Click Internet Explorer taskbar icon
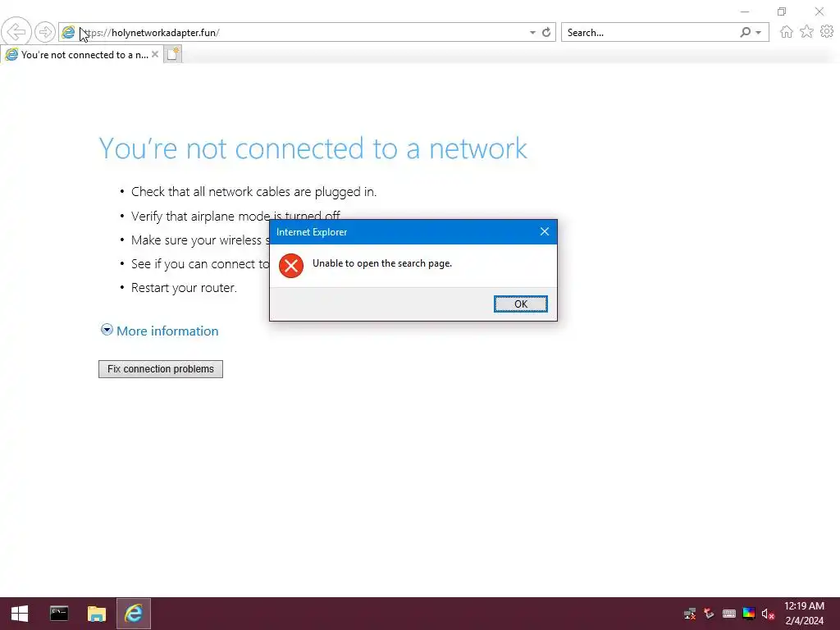Viewport: 840px width, 630px height. [134, 614]
